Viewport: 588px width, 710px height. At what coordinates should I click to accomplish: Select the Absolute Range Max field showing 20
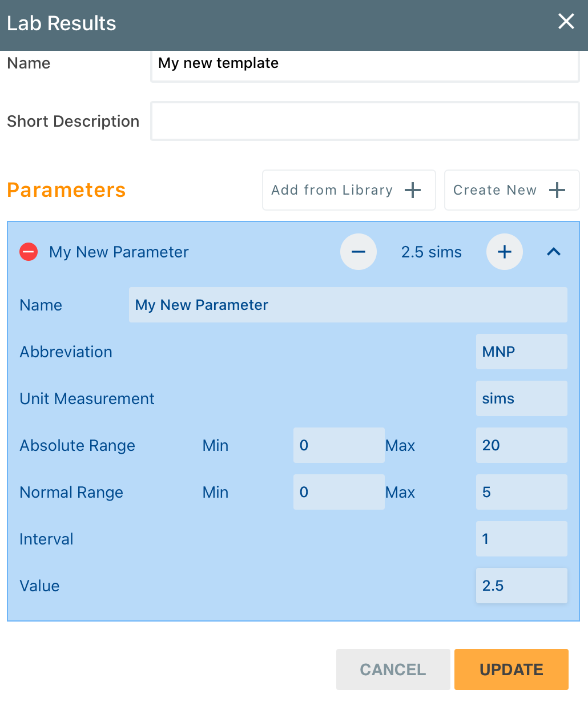tap(521, 445)
